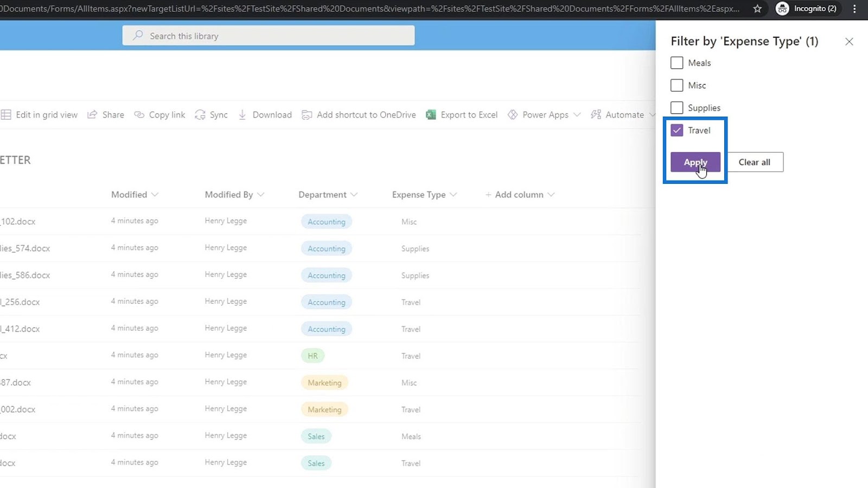Click the Export to Excel icon
The width and height of the screenshot is (868, 488).
point(431,114)
